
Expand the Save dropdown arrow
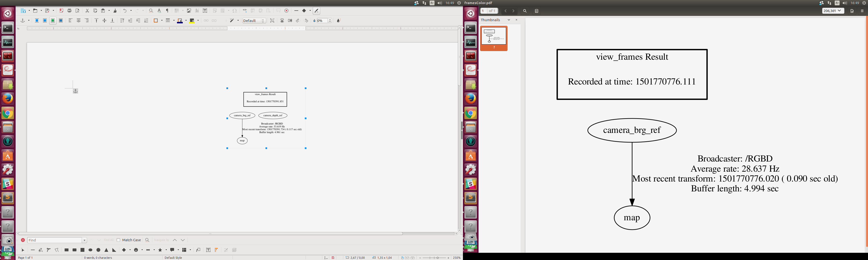coord(53,11)
